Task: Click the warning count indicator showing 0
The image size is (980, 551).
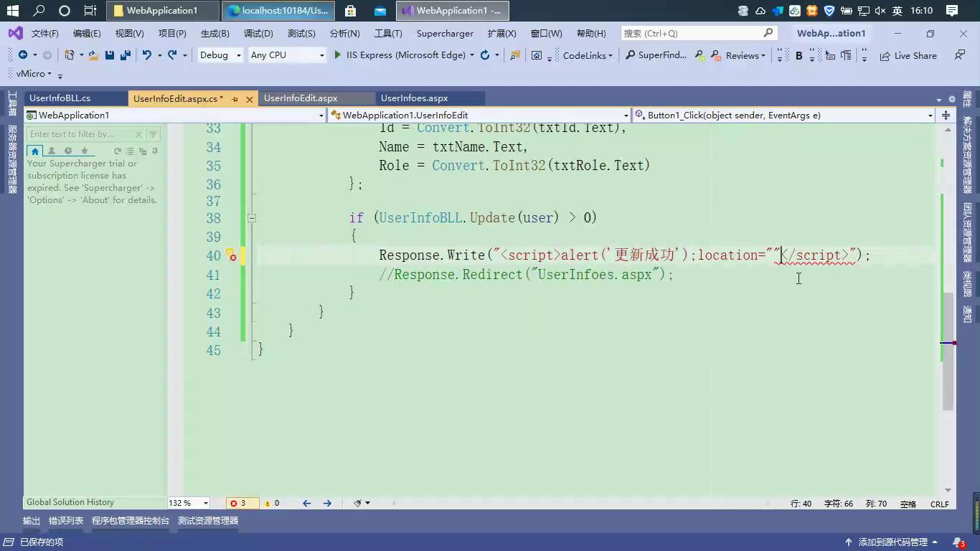Action: [x=272, y=504]
